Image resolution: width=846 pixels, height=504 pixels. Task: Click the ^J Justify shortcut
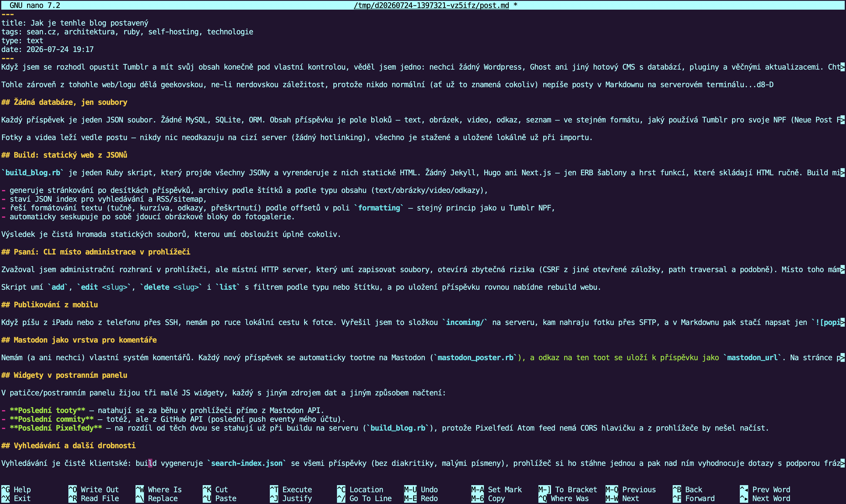[x=291, y=498]
